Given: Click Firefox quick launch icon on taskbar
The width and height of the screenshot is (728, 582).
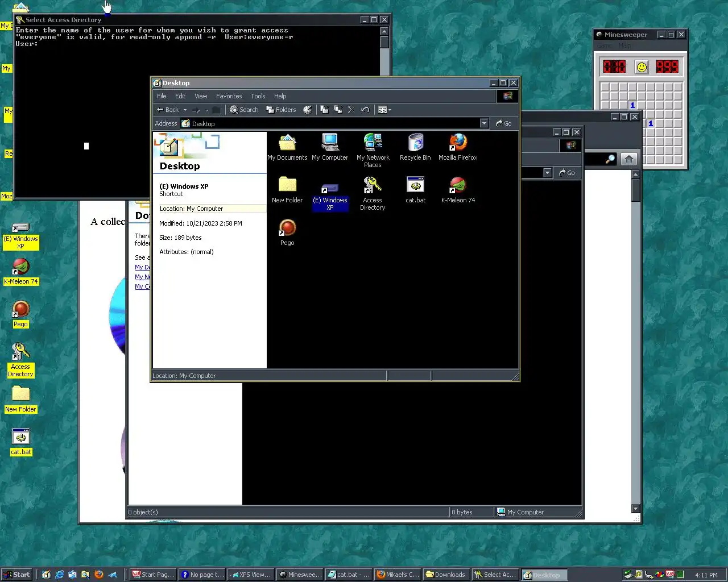Looking at the screenshot, I should tap(98, 575).
